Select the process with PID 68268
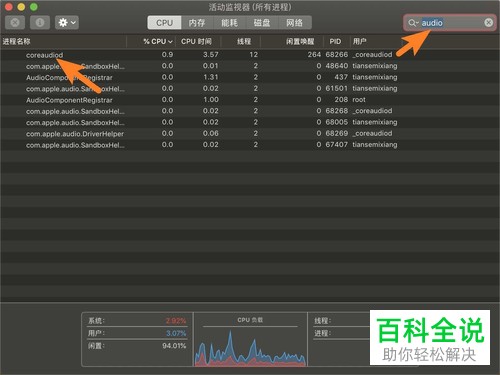 (x=250, y=111)
